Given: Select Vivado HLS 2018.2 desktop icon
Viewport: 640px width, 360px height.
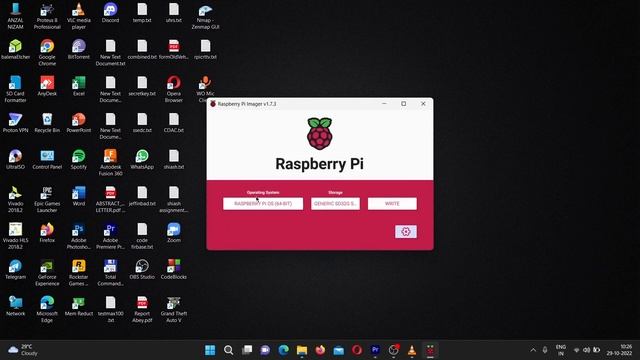Looking at the screenshot, I should pyautogui.click(x=16, y=236).
